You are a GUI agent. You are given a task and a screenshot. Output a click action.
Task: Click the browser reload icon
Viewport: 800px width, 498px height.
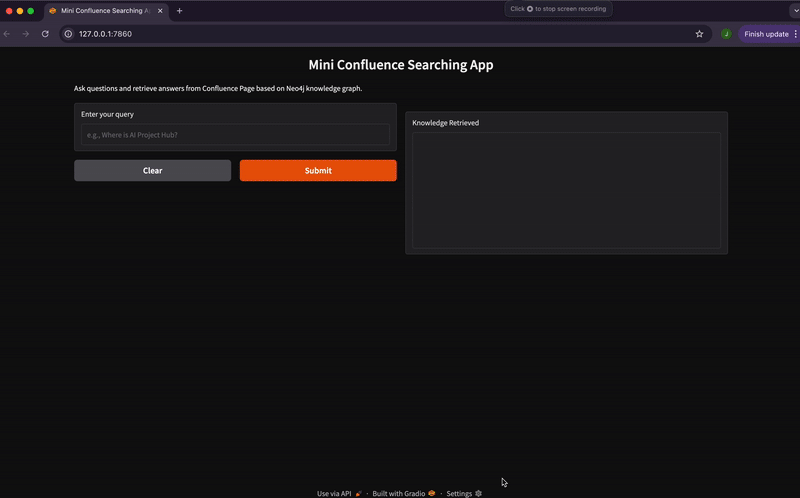pyautogui.click(x=45, y=34)
